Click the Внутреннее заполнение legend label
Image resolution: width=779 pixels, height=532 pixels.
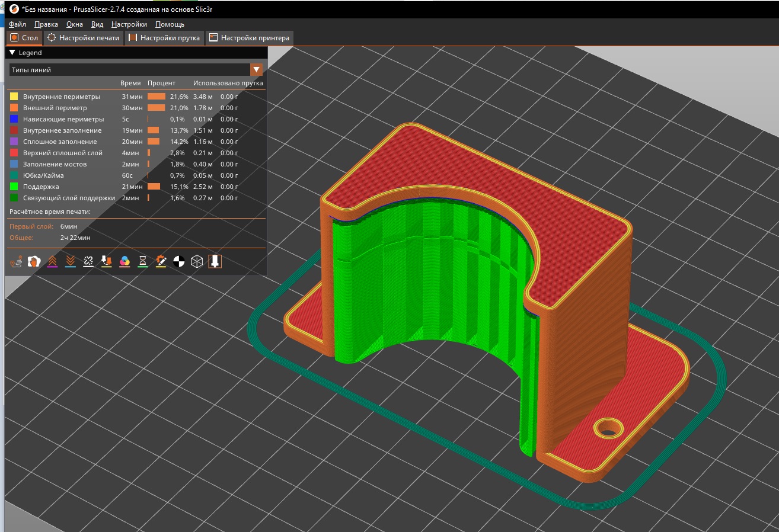(x=62, y=130)
